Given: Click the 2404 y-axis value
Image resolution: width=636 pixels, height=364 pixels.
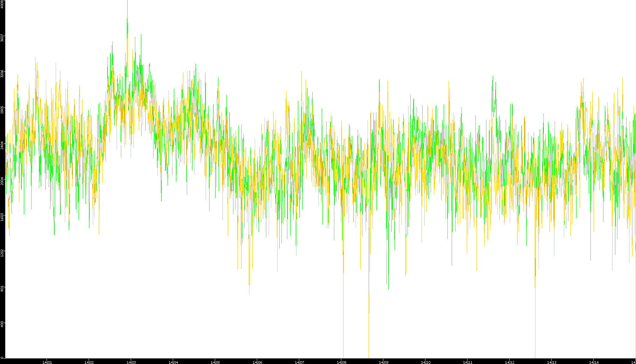Looking at the screenshot, I should coord(2,145).
